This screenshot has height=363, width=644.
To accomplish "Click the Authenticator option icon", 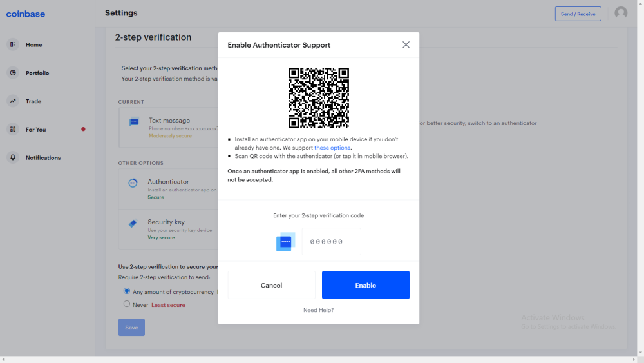I will (133, 183).
